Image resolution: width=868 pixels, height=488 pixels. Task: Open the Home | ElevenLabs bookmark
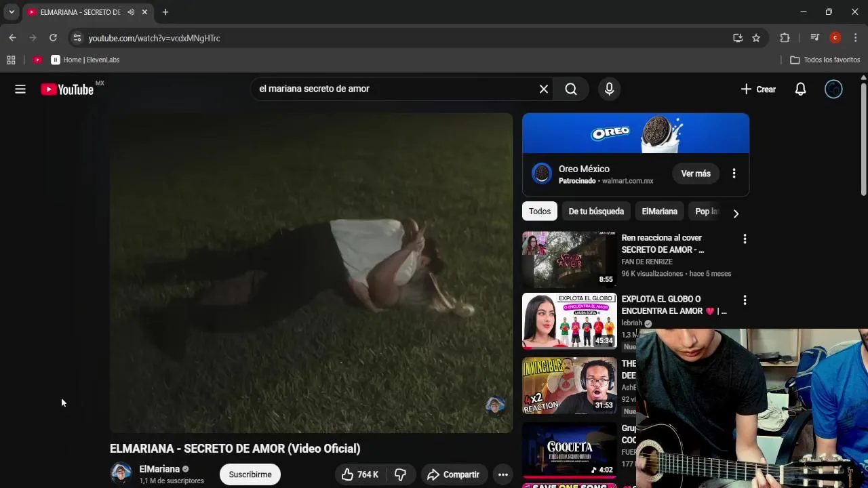[x=85, y=60]
